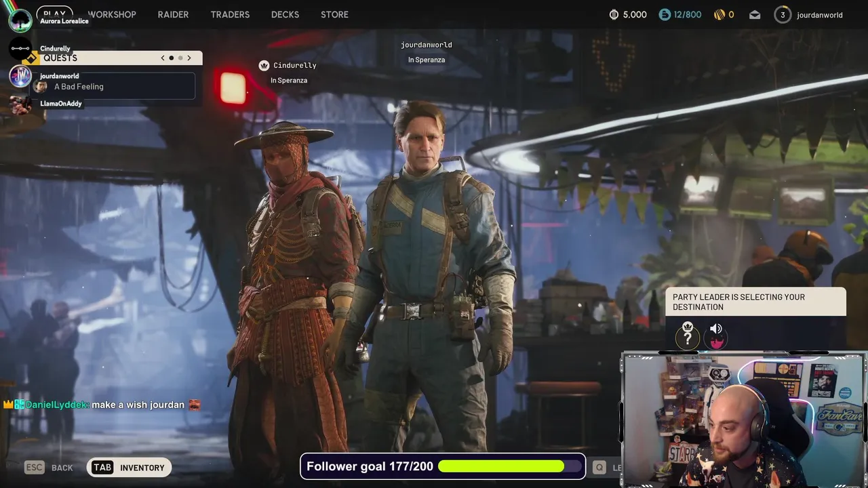This screenshot has width=868, height=488.
Task: Open the Workshop tab
Action: click(x=112, y=14)
